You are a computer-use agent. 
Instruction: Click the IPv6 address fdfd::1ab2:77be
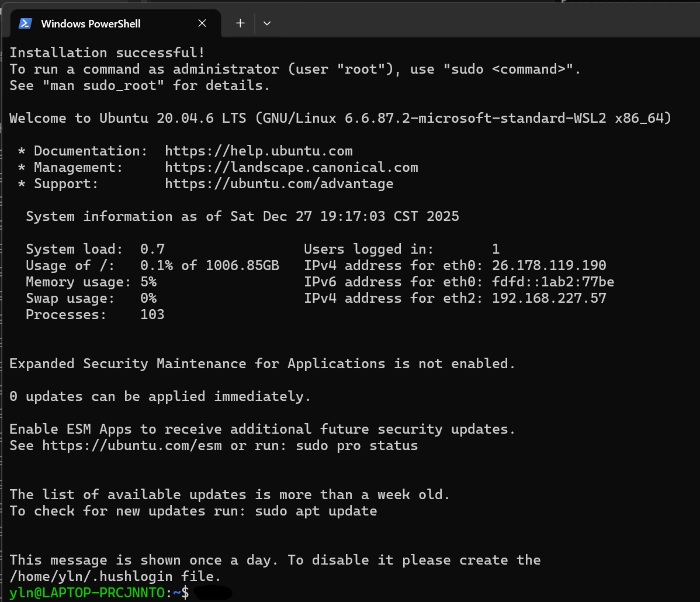(553, 282)
